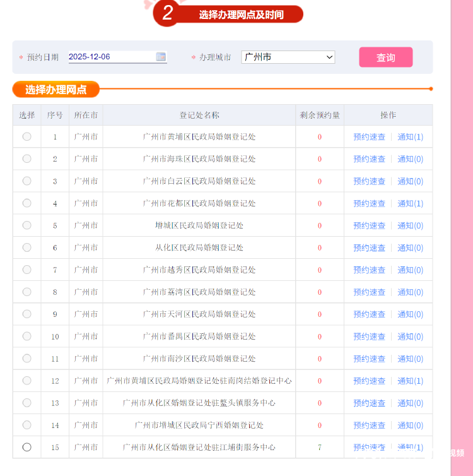Open 通知(1) link for 驻南岗结婚登记中心 row
The image size is (473, 476).
click(x=410, y=381)
